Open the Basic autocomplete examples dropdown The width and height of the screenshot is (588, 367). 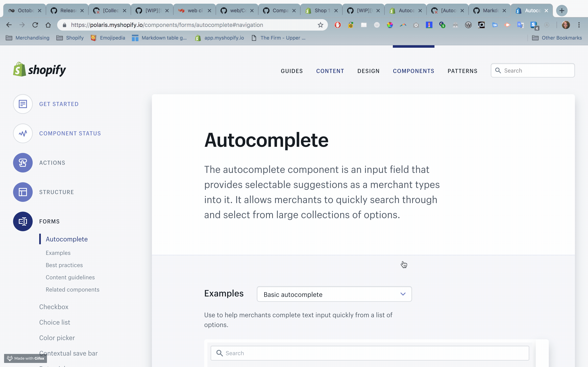click(x=334, y=294)
